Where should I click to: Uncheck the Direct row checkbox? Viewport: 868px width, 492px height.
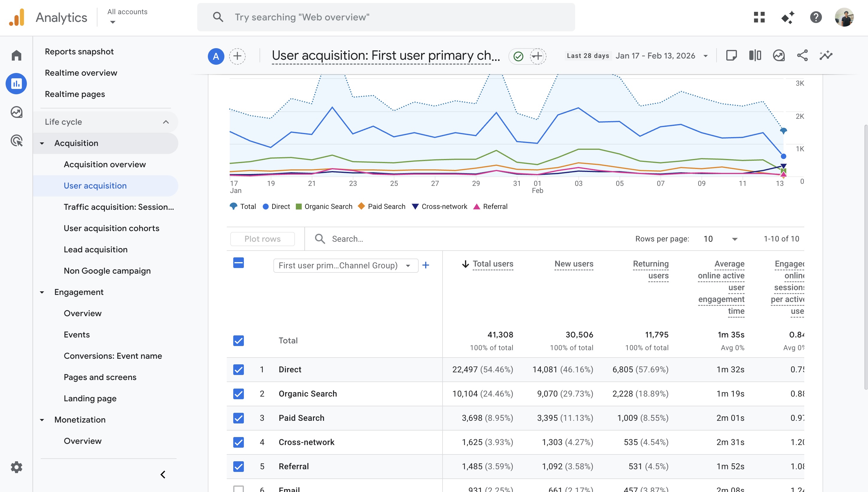[x=238, y=369]
